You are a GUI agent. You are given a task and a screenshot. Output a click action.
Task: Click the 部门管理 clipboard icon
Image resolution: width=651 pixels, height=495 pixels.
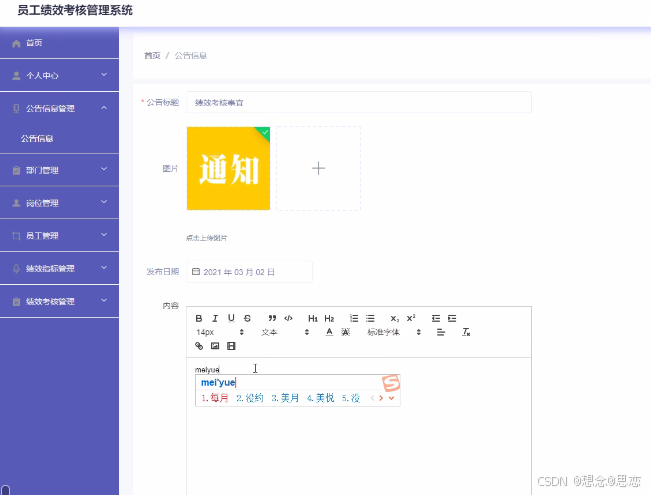tap(16, 170)
